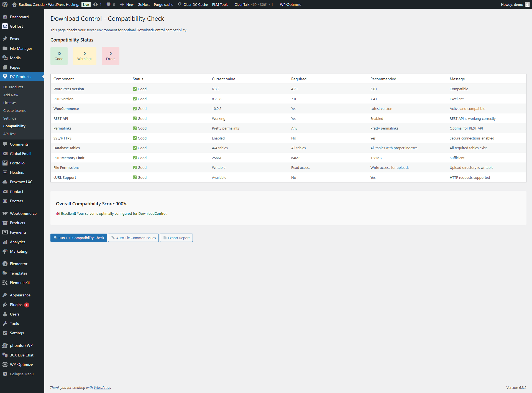Click the Media library icon

click(5, 58)
